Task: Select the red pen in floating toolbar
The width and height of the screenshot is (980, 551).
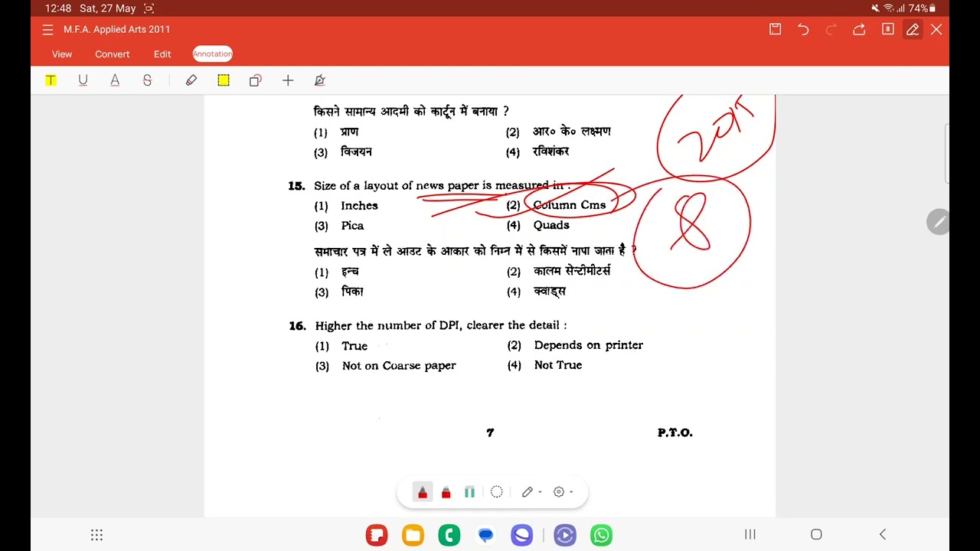Action: coord(423,492)
